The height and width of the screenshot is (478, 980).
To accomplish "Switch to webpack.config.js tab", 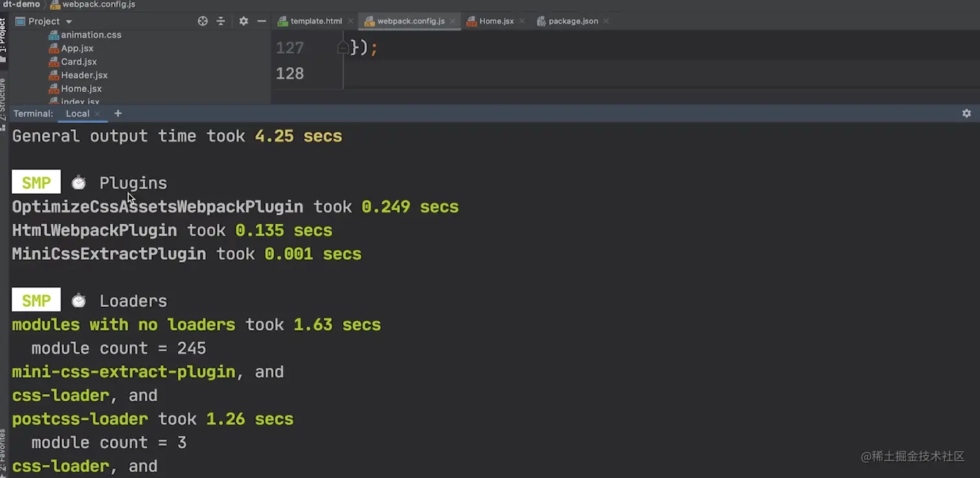I will point(411,21).
